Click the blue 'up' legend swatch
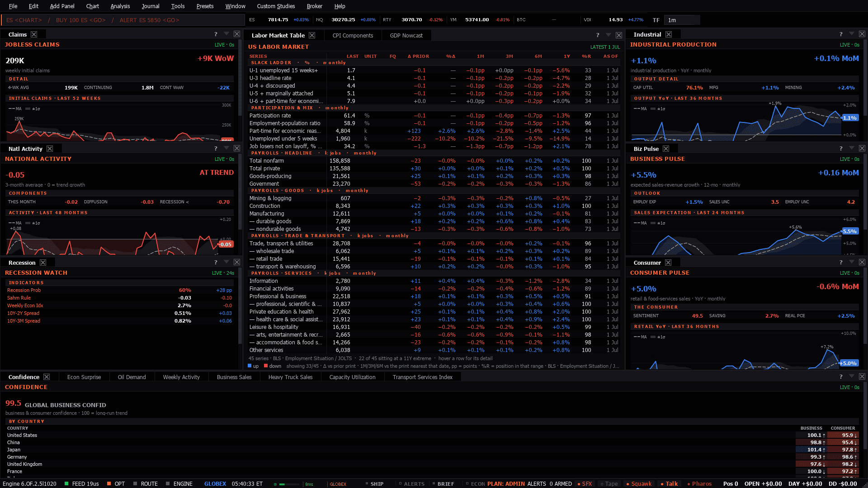This screenshot has width=868, height=488. (x=250, y=366)
